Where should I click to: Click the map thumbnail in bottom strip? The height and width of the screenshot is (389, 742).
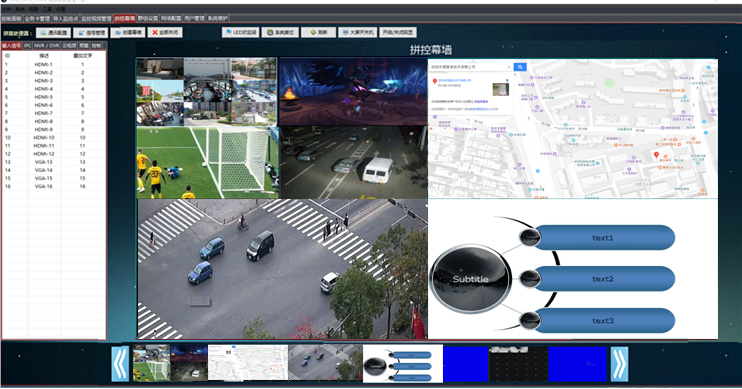click(x=248, y=362)
